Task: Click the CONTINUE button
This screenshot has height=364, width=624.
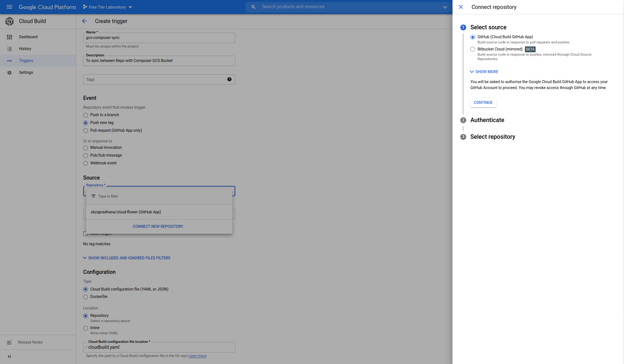Action: 483,103
